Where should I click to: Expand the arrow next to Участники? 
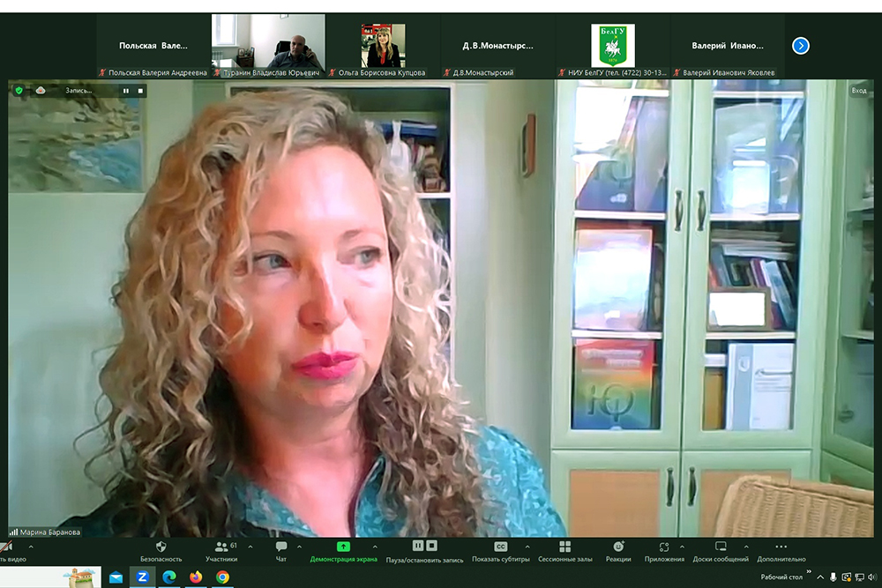(x=250, y=547)
